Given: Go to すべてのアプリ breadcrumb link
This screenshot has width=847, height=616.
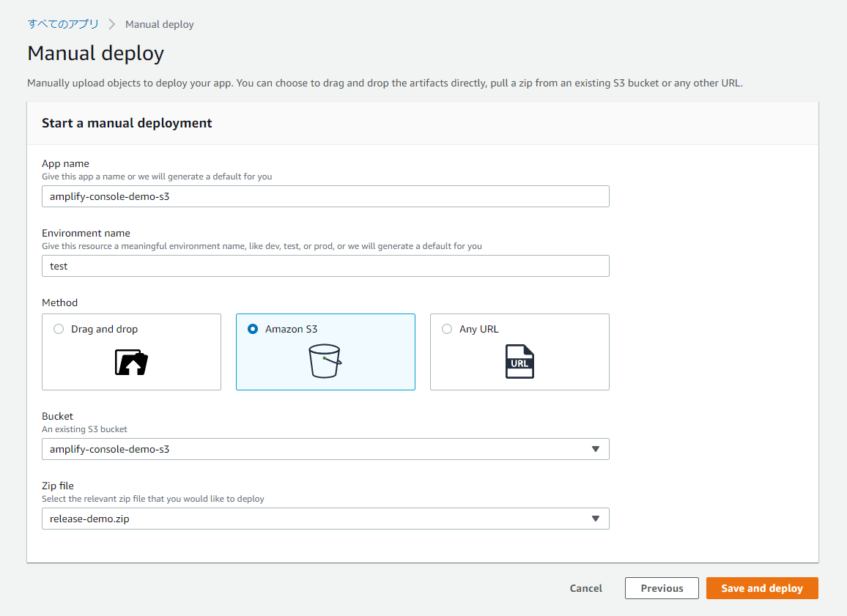Looking at the screenshot, I should pyautogui.click(x=63, y=24).
